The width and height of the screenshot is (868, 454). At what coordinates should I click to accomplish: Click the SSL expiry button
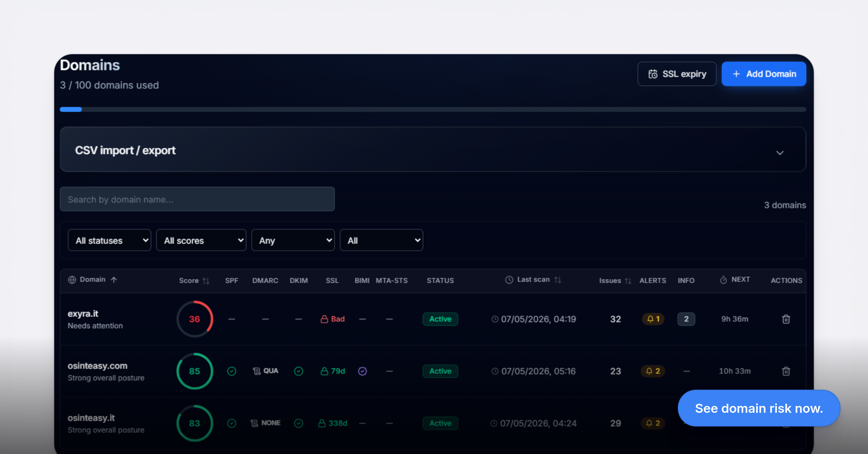[677, 74]
